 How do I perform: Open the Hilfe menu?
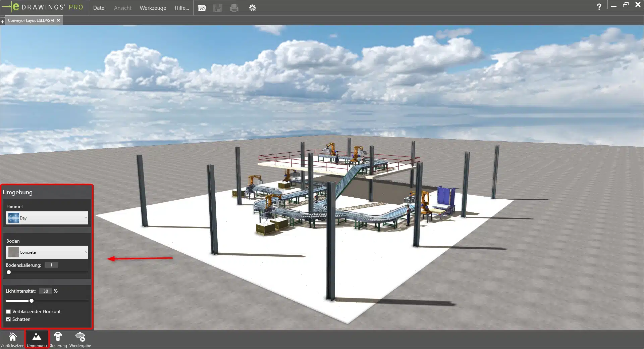(x=181, y=8)
